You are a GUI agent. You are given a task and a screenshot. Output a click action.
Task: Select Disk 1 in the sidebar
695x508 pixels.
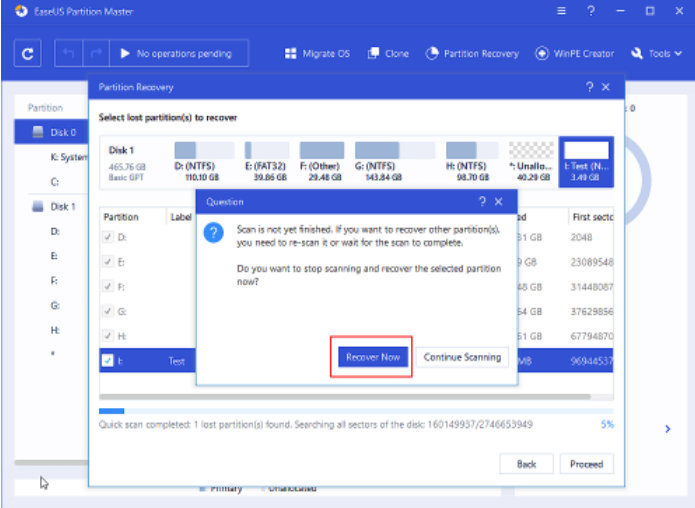pyautogui.click(x=54, y=207)
